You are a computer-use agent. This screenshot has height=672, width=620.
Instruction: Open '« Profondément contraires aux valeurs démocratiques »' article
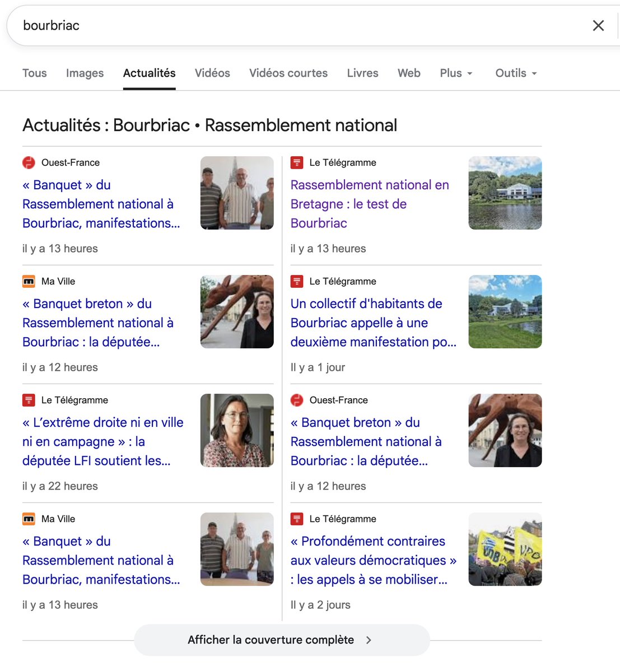(x=374, y=560)
